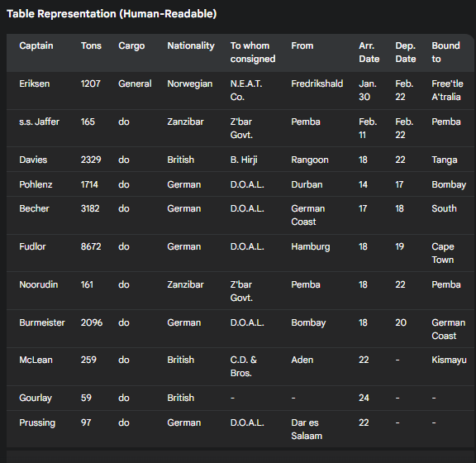
Task: Click the 'Norwegian' nationality cell
Action: [190, 84]
